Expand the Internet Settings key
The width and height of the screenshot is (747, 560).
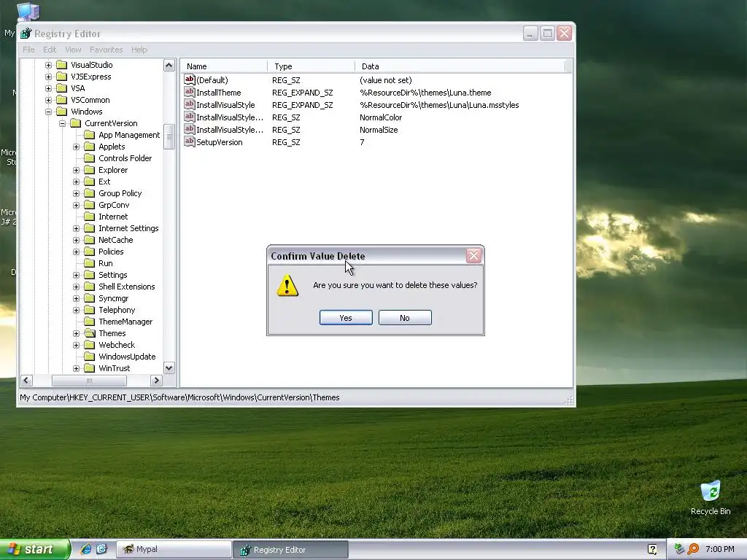pyautogui.click(x=76, y=228)
